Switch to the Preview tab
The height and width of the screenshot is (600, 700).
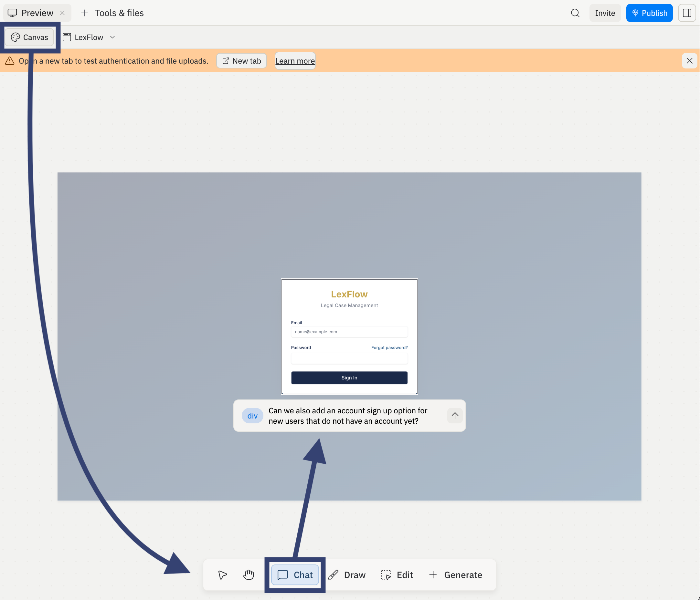point(37,13)
